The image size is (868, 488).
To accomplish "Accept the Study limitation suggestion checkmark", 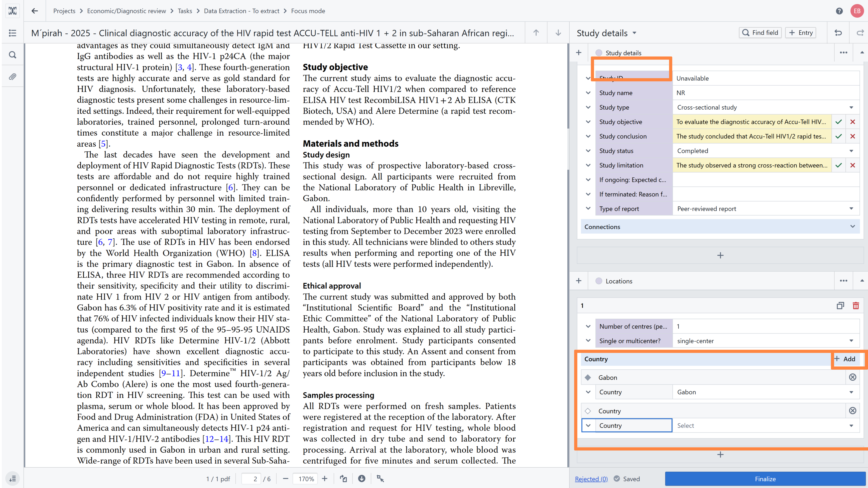I will [838, 165].
